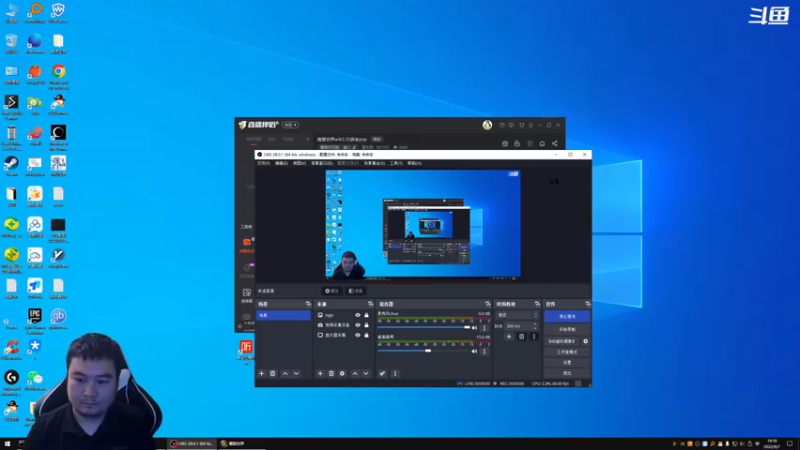Open WeChat desktop icon

(x=35, y=380)
